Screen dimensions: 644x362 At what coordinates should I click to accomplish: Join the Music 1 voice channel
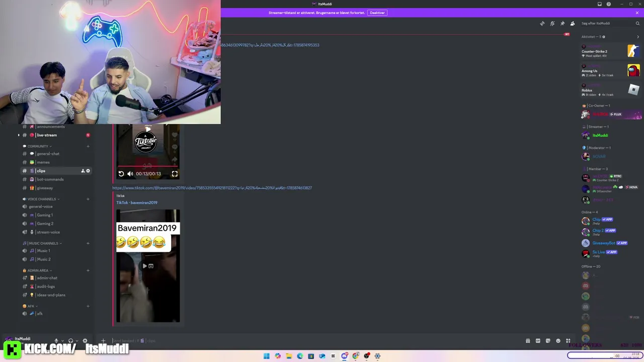point(56,251)
